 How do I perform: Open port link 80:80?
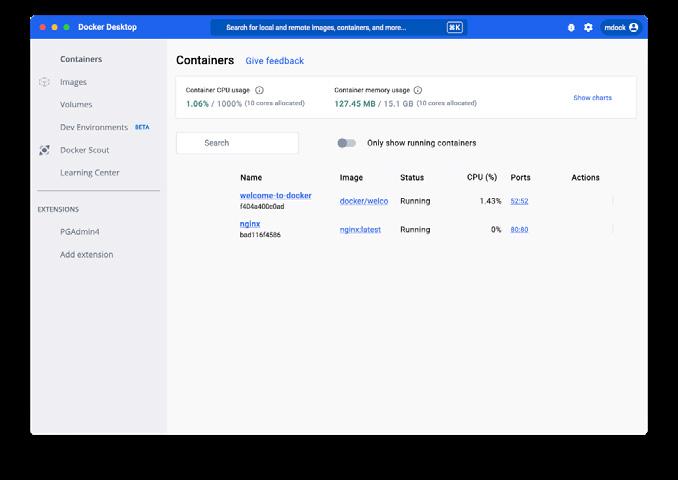[x=519, y=230]
